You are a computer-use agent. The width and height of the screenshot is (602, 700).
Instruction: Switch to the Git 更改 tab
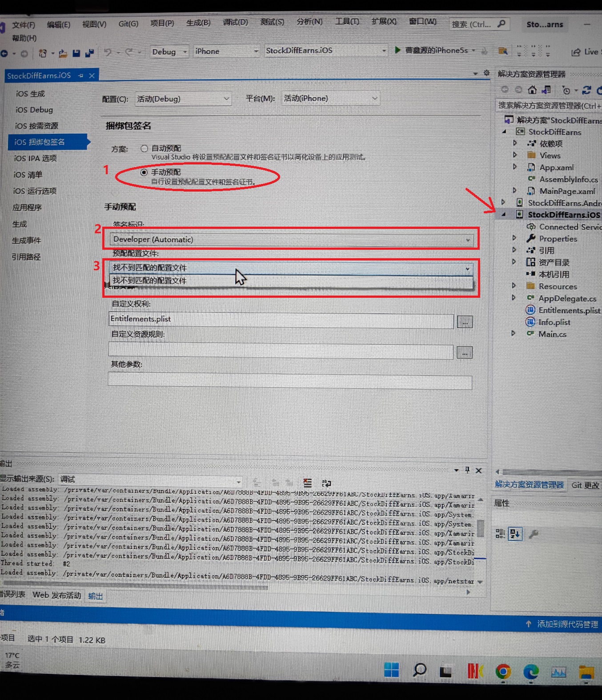click(585, 485)
